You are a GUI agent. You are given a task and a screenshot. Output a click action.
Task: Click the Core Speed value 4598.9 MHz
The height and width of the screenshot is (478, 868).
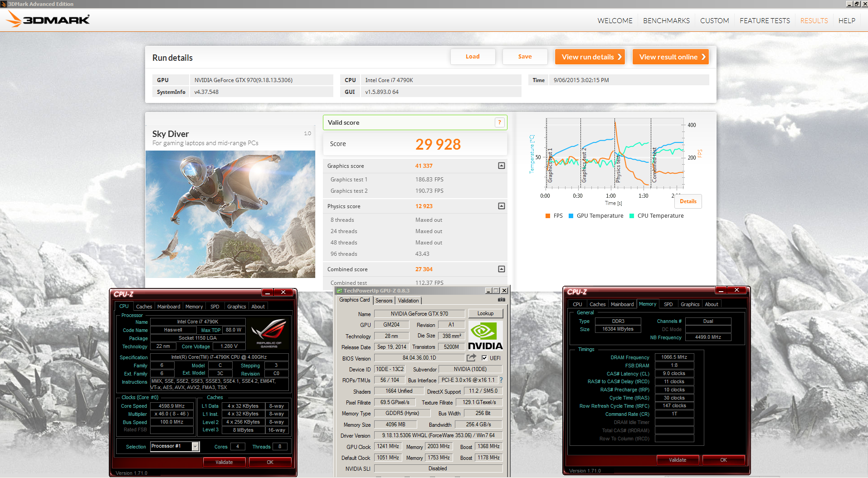tap(171, 406)
